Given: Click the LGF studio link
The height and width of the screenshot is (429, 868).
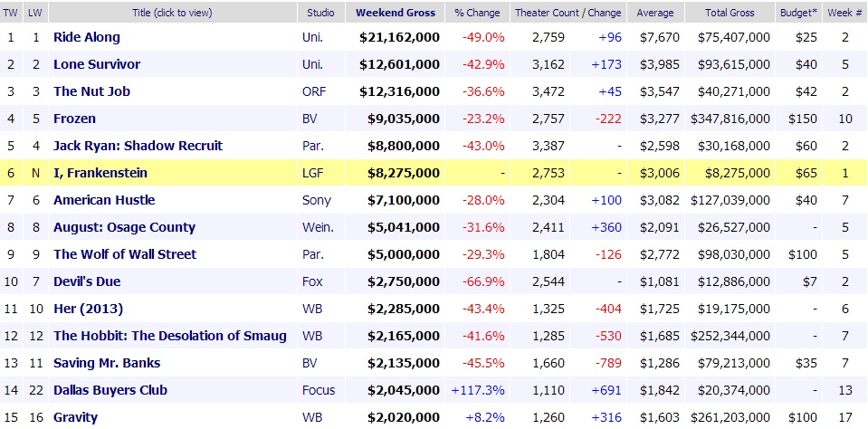Looking at the screenshot, I should (312, 173).
